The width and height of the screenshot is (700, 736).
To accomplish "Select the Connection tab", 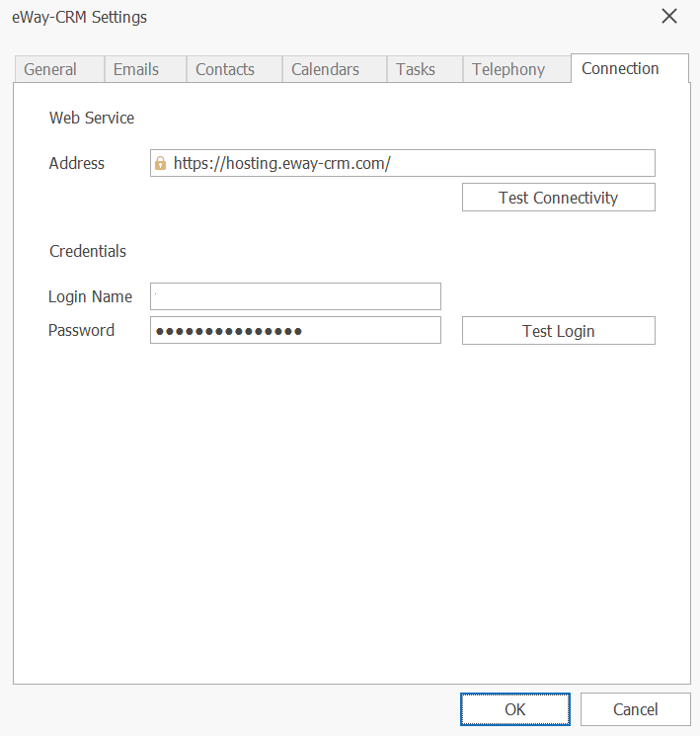I will pos(630,68).
